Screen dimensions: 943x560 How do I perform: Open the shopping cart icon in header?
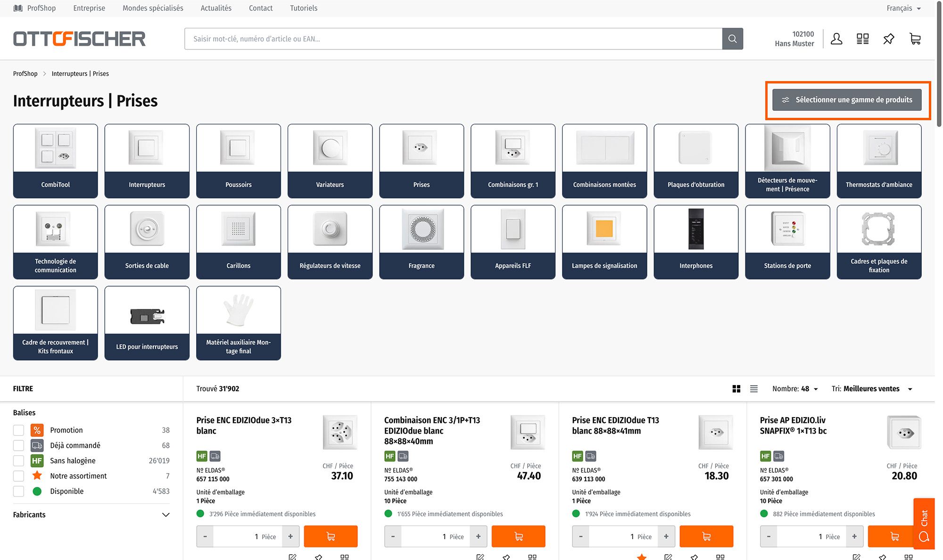point(915,39)
